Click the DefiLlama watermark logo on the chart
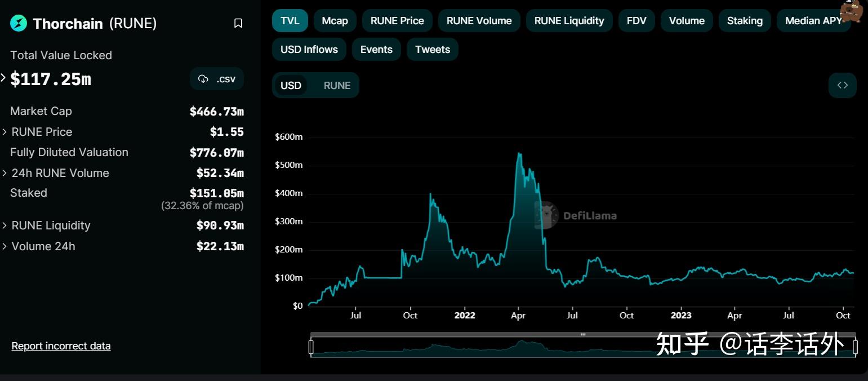This screenshot has height=381, width=868. pos(546,215)
